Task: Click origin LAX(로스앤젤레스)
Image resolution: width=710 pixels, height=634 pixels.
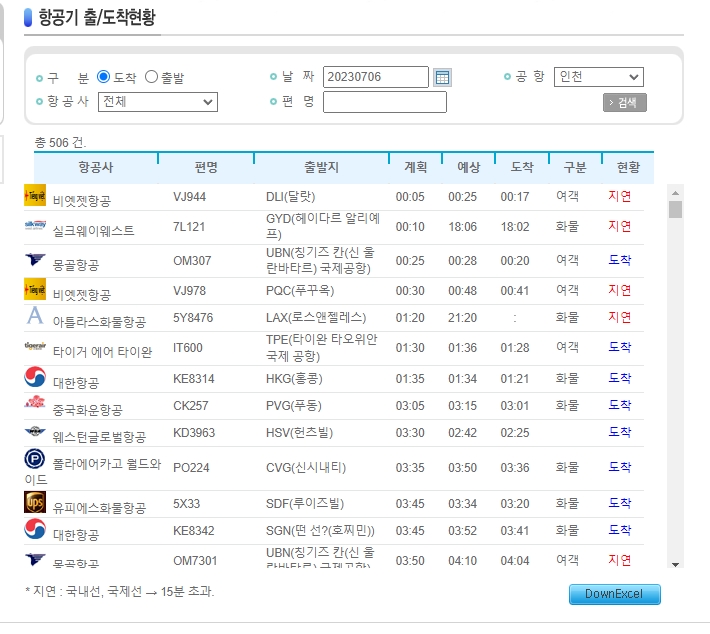Action: (316, 317)
